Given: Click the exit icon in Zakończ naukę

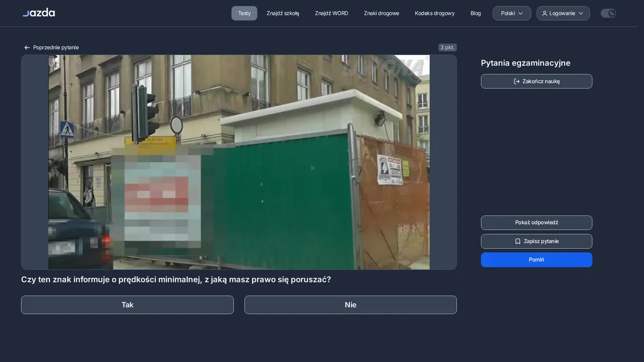Looking at the screenshot, I should pyautogui.click(x=517, y=82).
